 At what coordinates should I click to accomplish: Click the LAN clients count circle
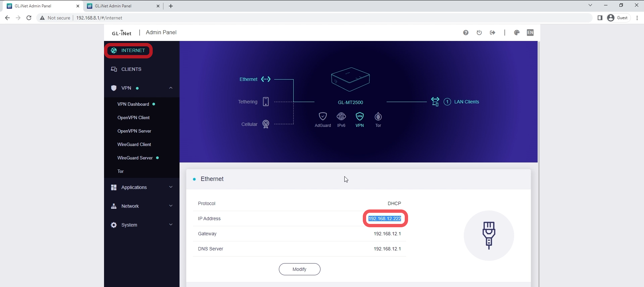coord(447,102)
